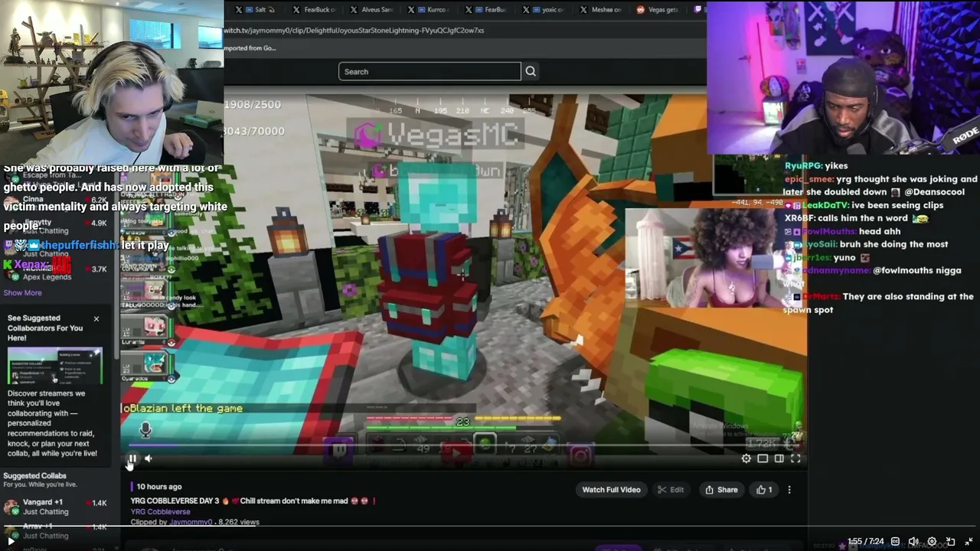This screenshot has height=551, width=980.
Task: Open the clip's more options menu
Action: pyautogui.click(x=789, y=490)
